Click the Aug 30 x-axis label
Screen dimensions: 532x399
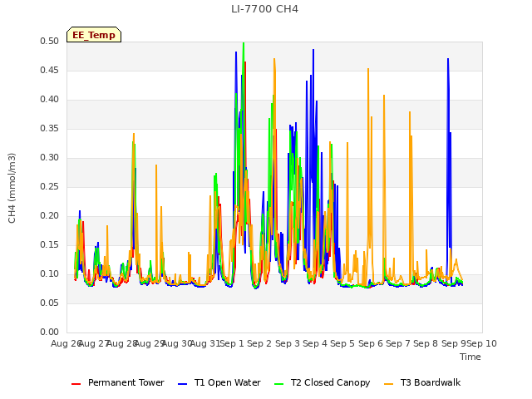pyautogui.click(x=177, y=343)
